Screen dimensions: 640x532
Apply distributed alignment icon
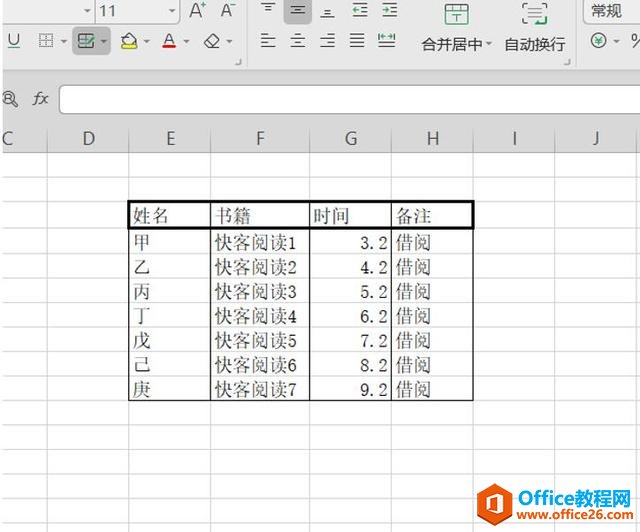point(387,40)
